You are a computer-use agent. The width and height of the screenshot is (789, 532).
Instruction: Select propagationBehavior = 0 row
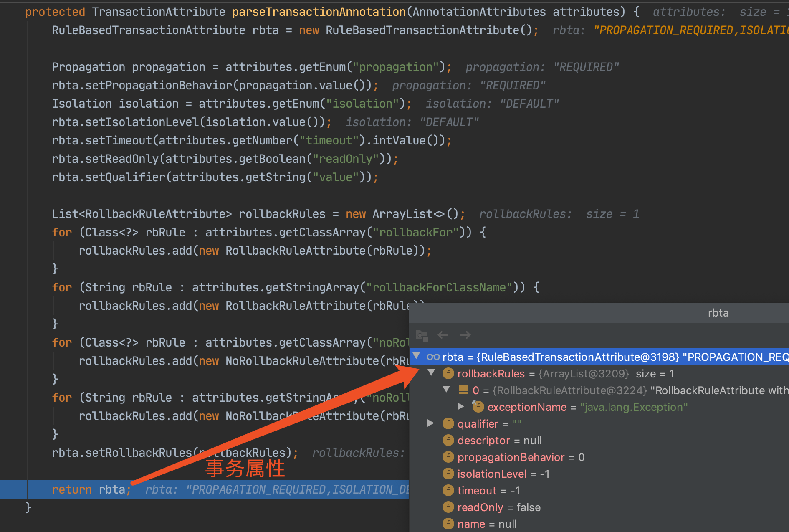(x=599, y=457)
